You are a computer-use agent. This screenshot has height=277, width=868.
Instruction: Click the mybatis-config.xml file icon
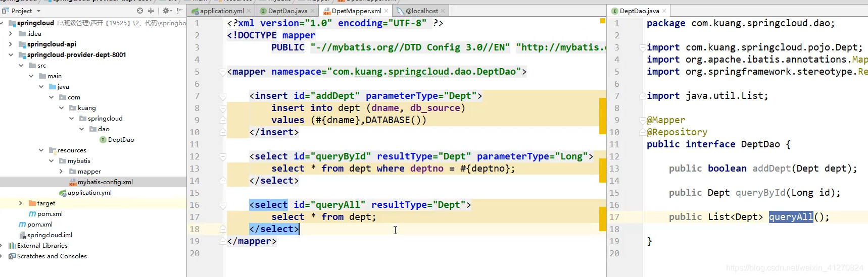73,182
